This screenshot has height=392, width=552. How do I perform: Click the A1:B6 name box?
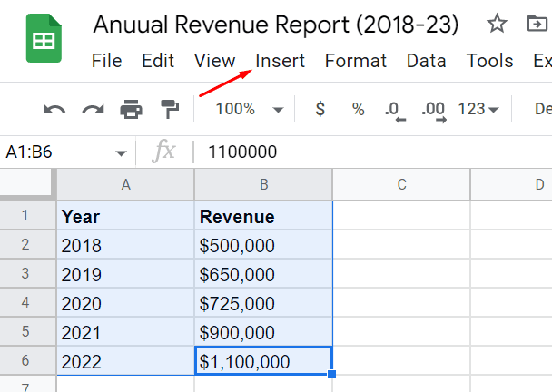[x=67, y=152]
